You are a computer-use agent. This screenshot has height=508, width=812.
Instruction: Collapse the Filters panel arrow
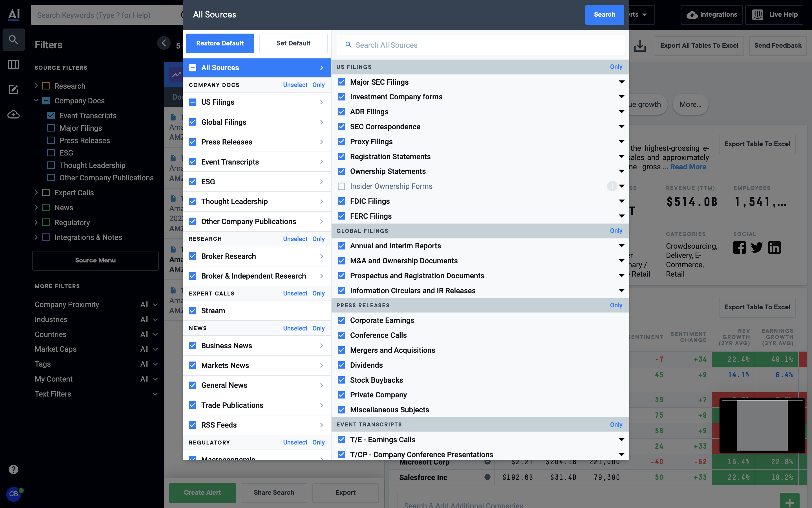point(164,43)
